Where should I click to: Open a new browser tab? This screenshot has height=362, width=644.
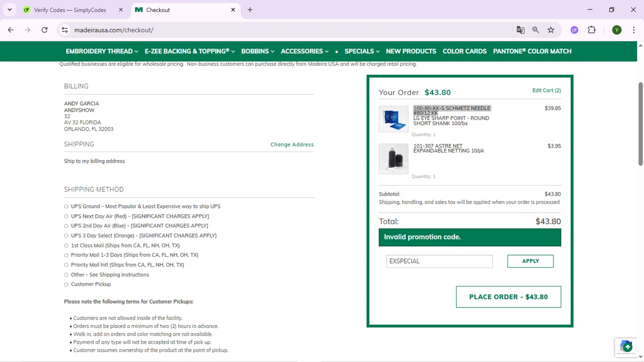[250, 9]
